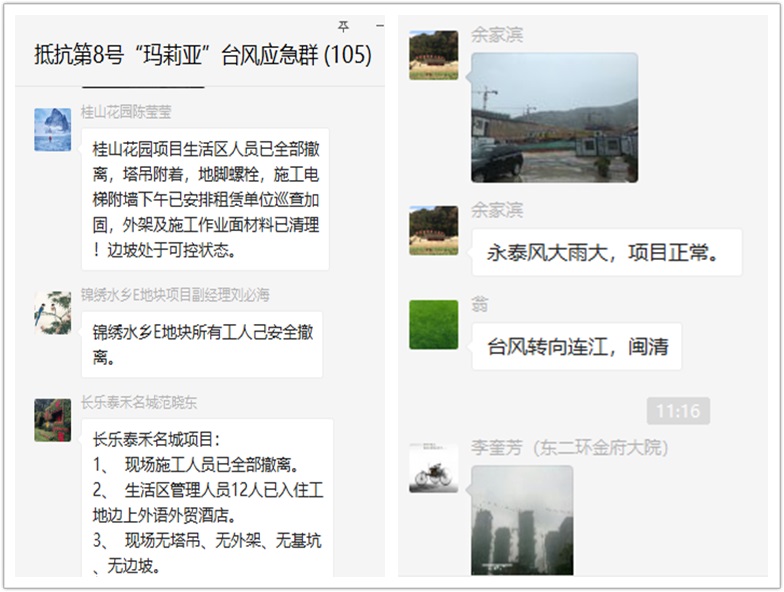Minimize the chat window
The height and width of the screenshot is (592, 784).
pyautogui.click(x=380, y=25)
